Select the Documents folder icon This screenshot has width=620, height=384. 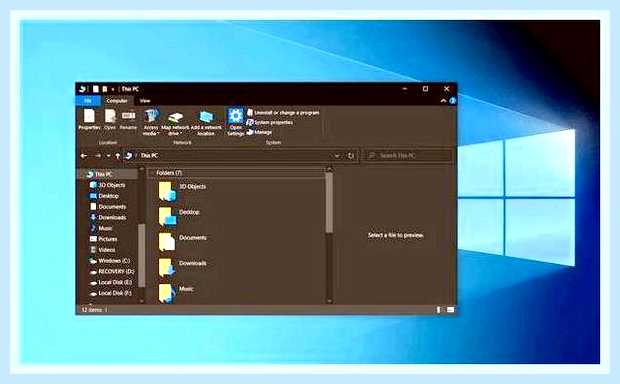pos(167,242)
